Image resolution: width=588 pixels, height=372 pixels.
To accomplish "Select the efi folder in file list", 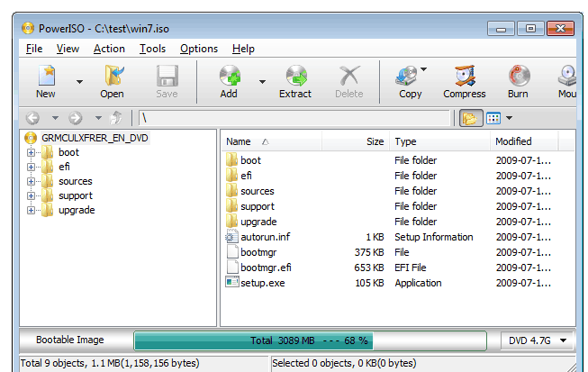I will point(246,176).
